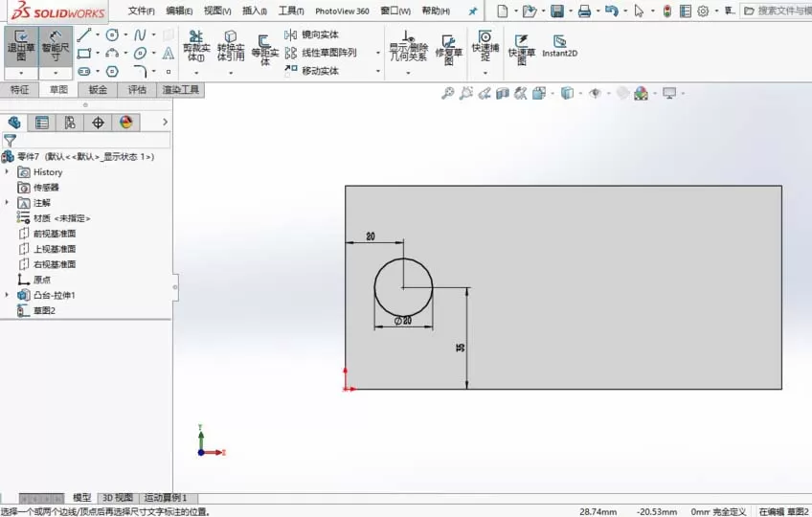
Task: Select the Corner Rectangle tool
Action: point(84,54)
